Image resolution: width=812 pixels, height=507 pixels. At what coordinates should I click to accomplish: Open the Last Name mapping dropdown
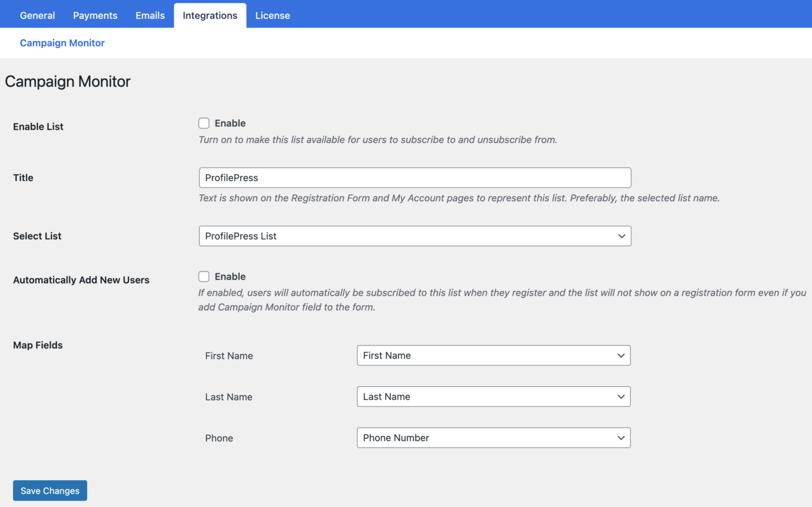[x=494, y=397]
